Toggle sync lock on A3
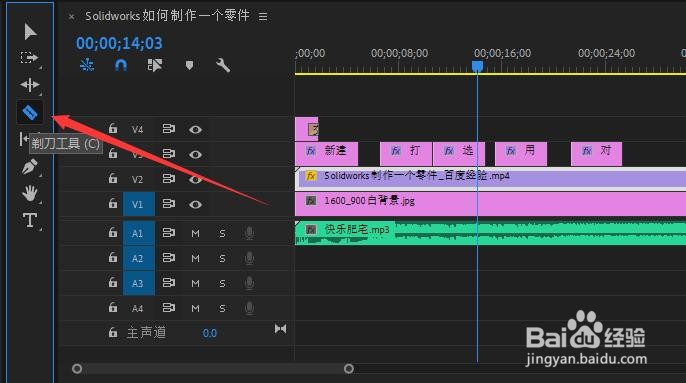The width and height of the screenshot is (686, 383). (168, 283)
